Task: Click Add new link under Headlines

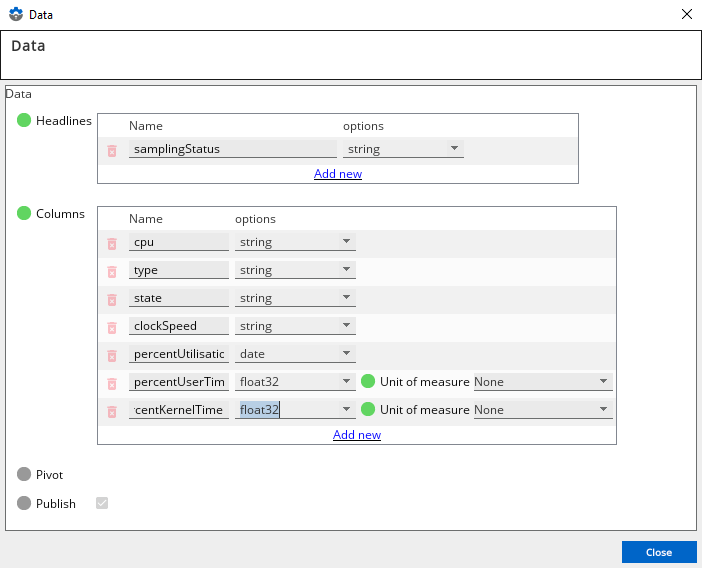Action: [x=338, y=174]
